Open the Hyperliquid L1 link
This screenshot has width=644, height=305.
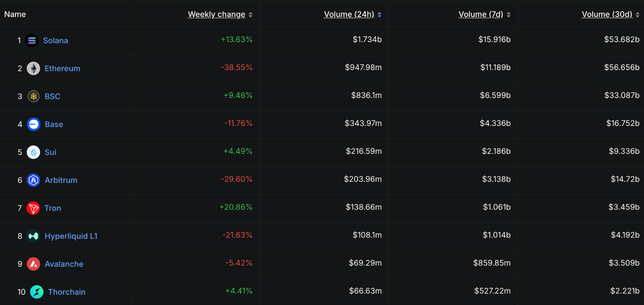[x=71, y=236]
